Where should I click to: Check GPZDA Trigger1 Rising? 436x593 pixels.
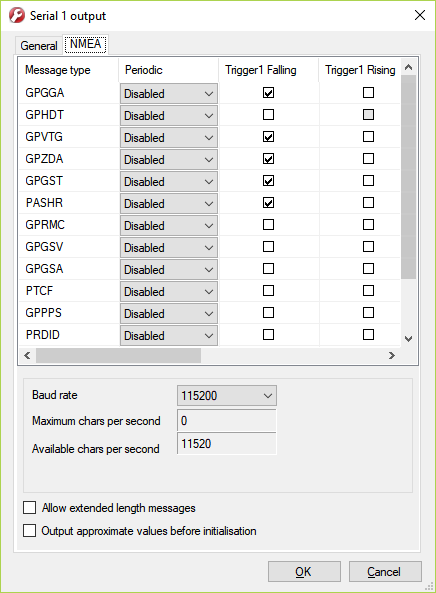[368, 158]
